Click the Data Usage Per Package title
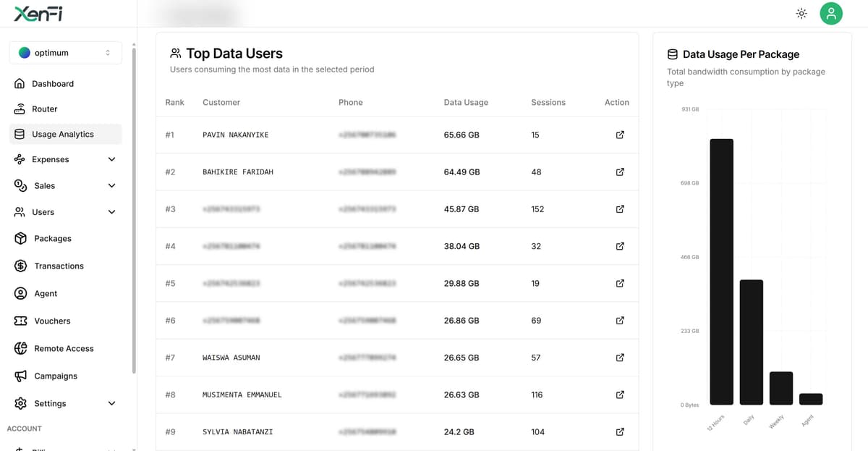 click(x=741, y=54)
